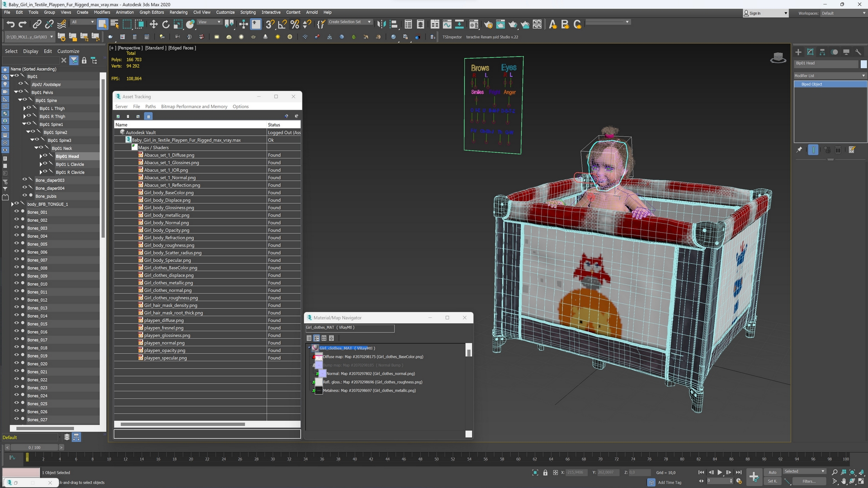Screen dimensions: 868x488
Task: Open the Curve Editor icon
Action: [447, 24]
